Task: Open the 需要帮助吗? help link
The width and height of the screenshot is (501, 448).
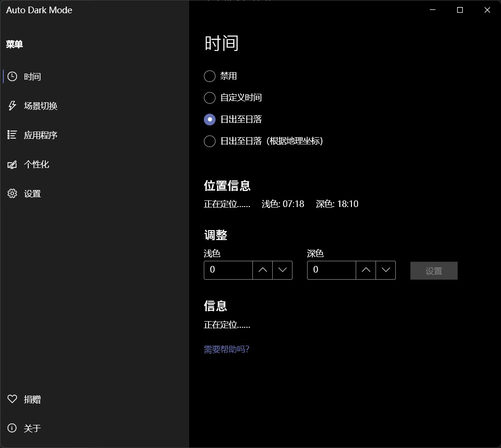Action: click(x=226, y=349)
